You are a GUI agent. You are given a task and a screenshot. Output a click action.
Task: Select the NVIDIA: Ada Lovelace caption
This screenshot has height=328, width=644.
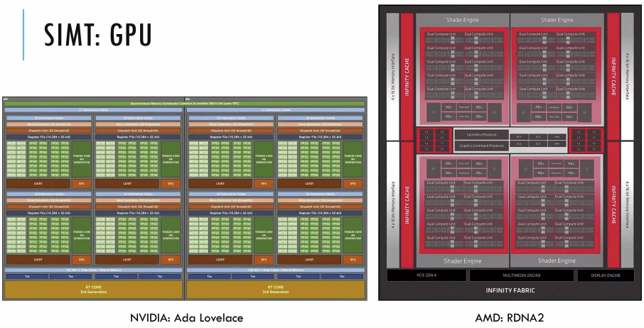[186, 317]
